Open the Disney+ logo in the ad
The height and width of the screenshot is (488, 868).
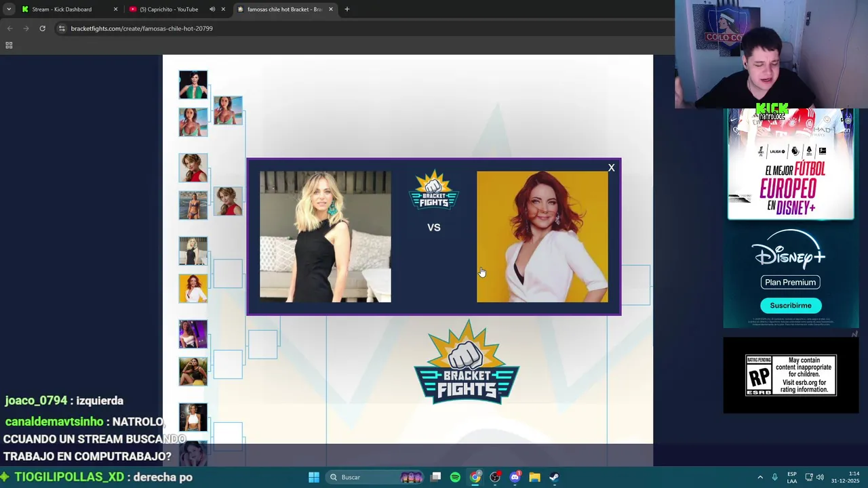[790, 249]
